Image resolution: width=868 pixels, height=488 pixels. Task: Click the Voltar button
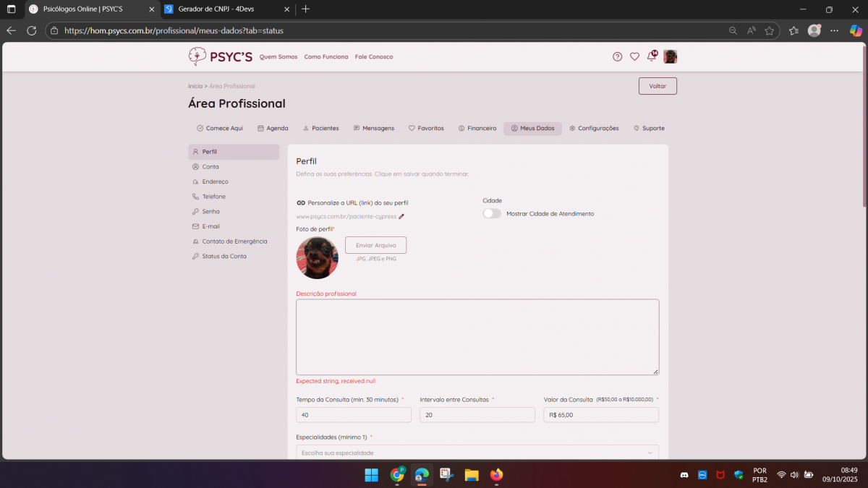658,86
